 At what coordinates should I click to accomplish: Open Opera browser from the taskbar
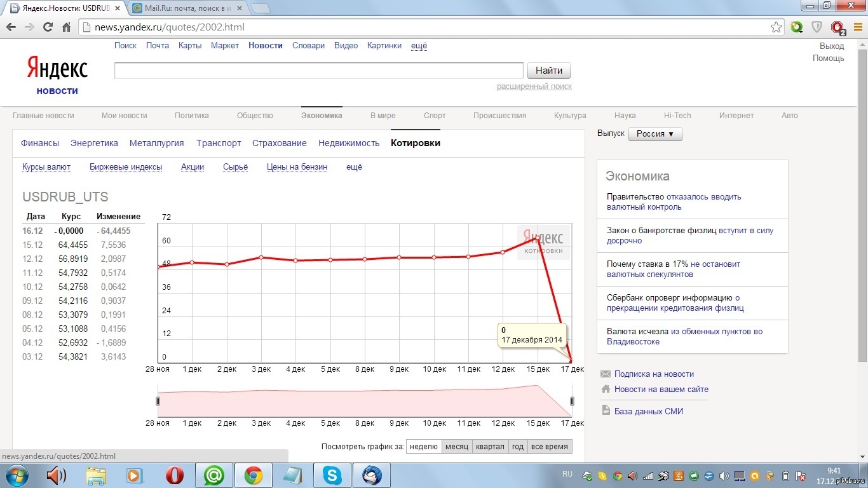[174, 475]
